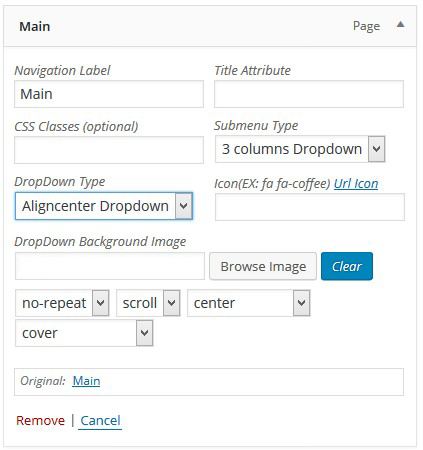
Task: Follow the Url Icon link
Action: point(356,184)
